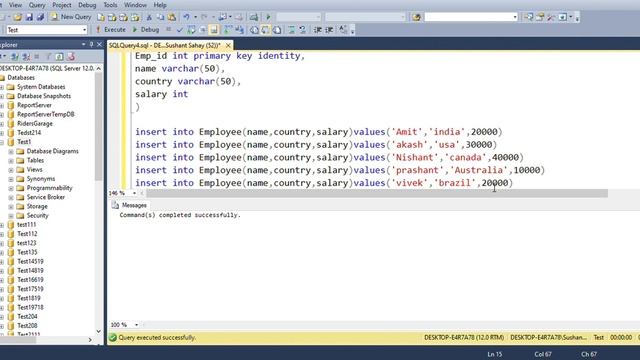Execute the query
Viewport: 640px width, 360px height.
pyautogui.click(x=111, y=30)
